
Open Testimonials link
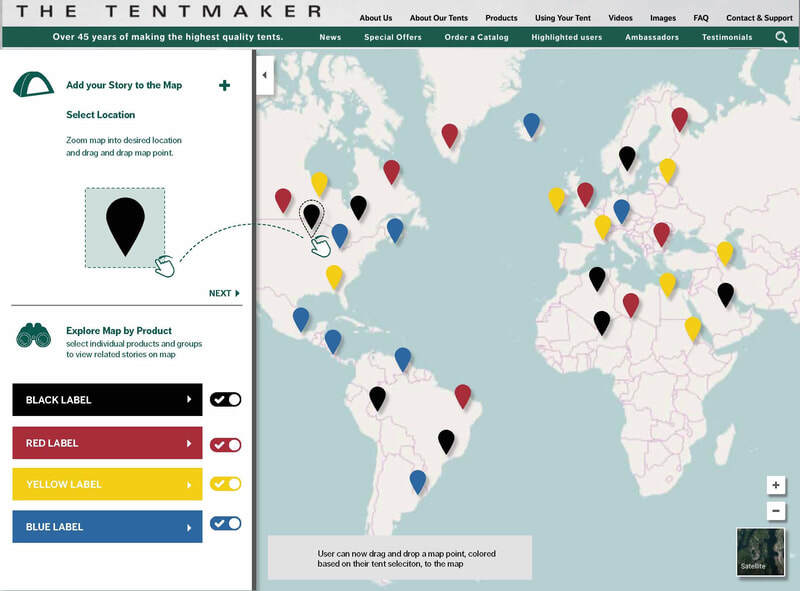(x=727, y=37)
